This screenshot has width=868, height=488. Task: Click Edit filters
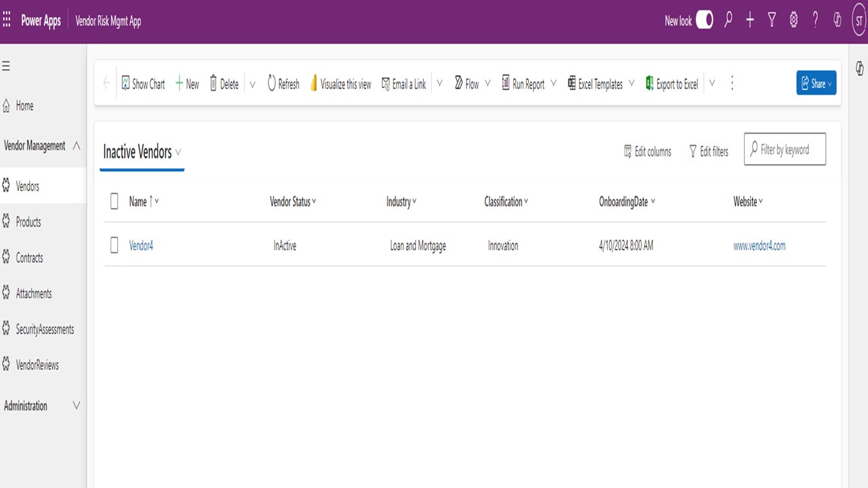tap(709, 152)
